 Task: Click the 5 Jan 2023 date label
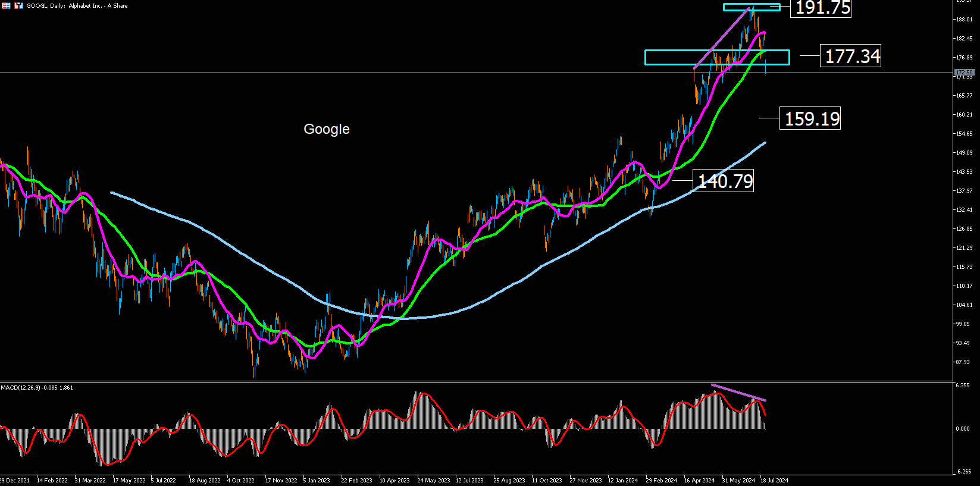point(317,480)
